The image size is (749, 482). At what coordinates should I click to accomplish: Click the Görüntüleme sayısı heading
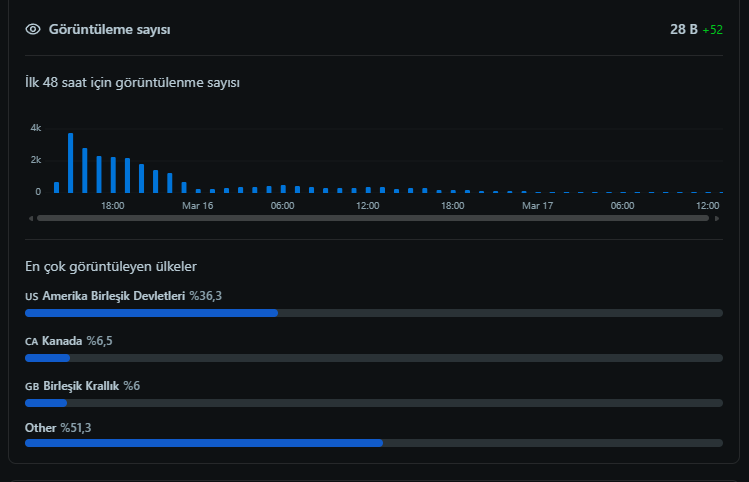pyautogui.click(x=109, y=30)
